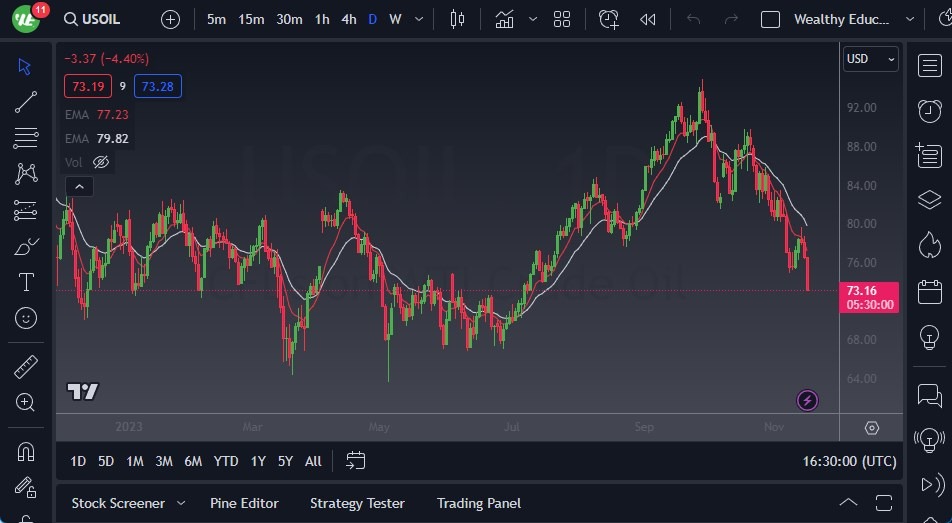Screen dimensions: 952x523
Task: Expand the Stock Screener dropdown arrow
Action: point(181,503)
